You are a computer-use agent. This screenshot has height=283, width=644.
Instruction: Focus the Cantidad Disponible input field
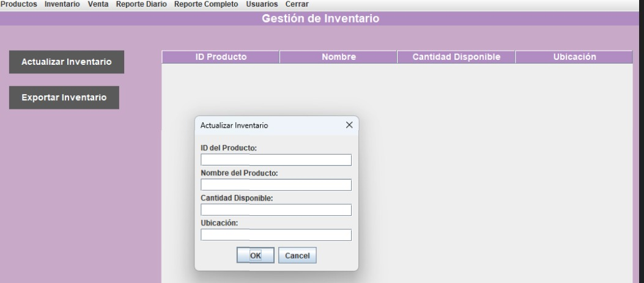pyautogui.click(x=276, y=210)
